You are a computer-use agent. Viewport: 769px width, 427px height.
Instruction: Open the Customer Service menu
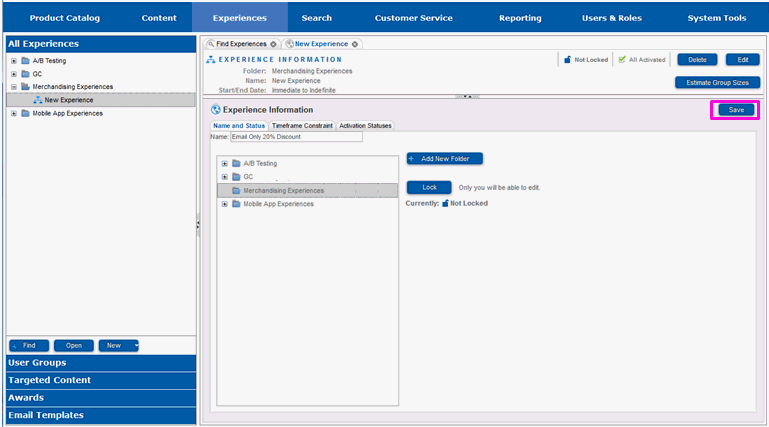pos(413,18)
